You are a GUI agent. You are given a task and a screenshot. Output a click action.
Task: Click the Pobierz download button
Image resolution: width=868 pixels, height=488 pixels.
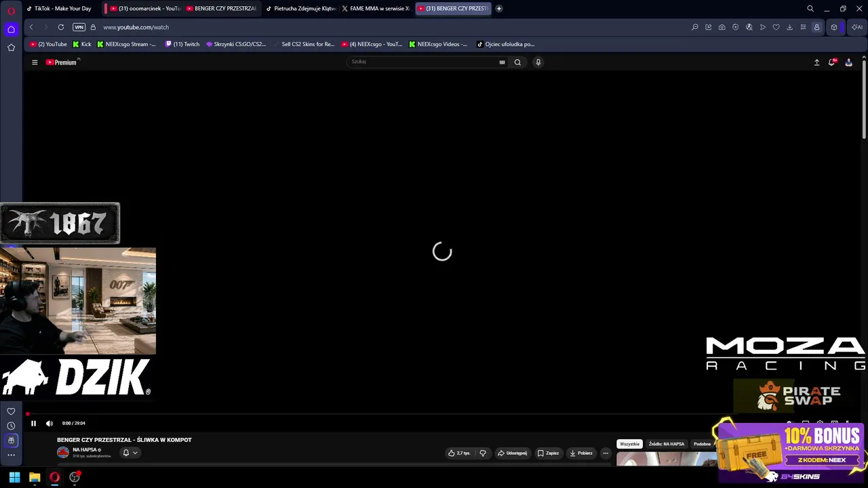point(581,453)
